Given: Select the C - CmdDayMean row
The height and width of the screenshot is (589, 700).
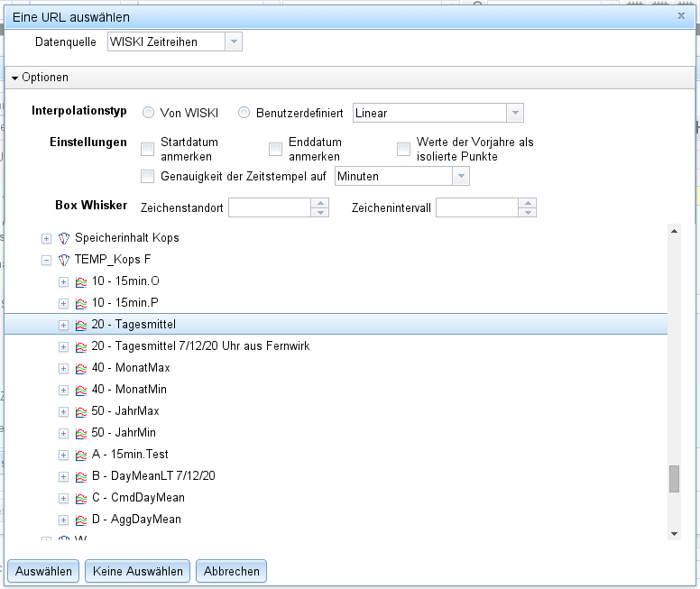Looking at the screenshot, I should 336,499.
